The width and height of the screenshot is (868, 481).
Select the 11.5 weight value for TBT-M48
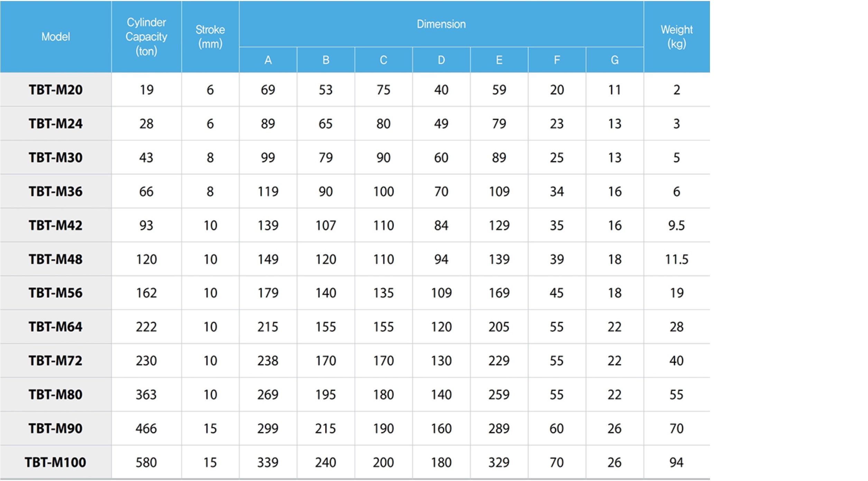click(677, 259)
